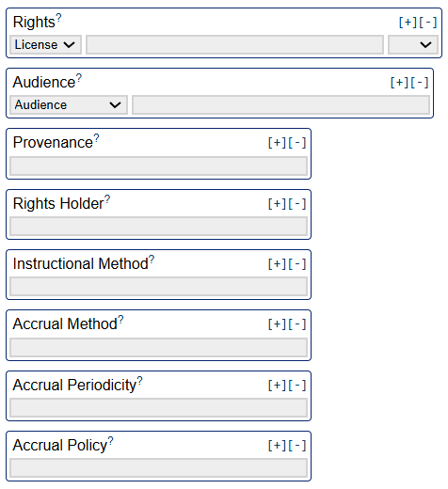This screenshot has height=489, width=448.
Task: Show help for the Provenance field
Action: click(x=97, y=138)
